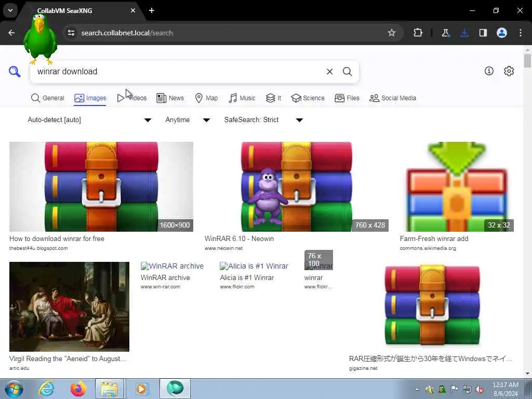
Task: Open the clock showing 12:17 AM
Action: pyautogui.click(x=505, y=389)
